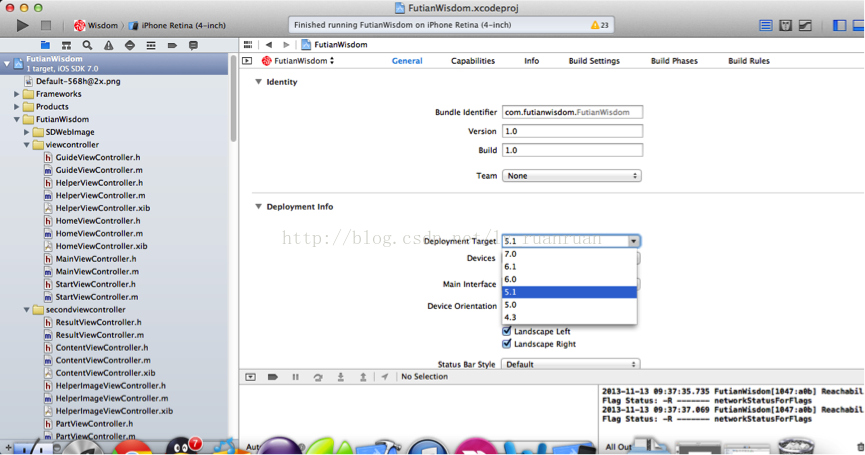Screen dimensions: 865x455
Task: Click the Wisdom scheme selector
Action: tap(96, 25)
